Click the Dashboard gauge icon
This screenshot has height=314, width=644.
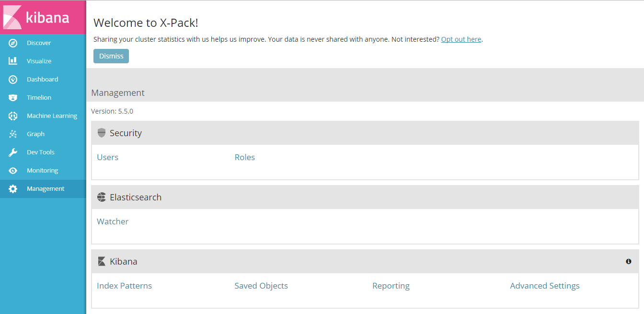point(13,80)
